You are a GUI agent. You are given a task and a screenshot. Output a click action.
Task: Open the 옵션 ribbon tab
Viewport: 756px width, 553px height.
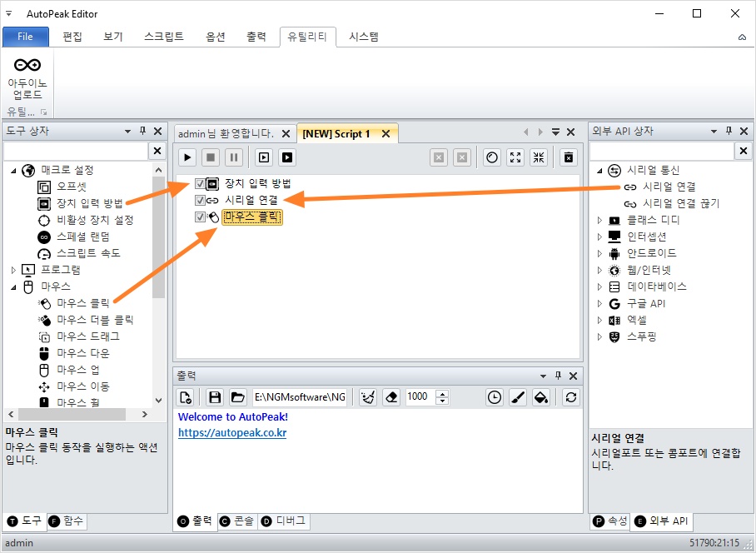pyautogui.click(x=216, y=37)
